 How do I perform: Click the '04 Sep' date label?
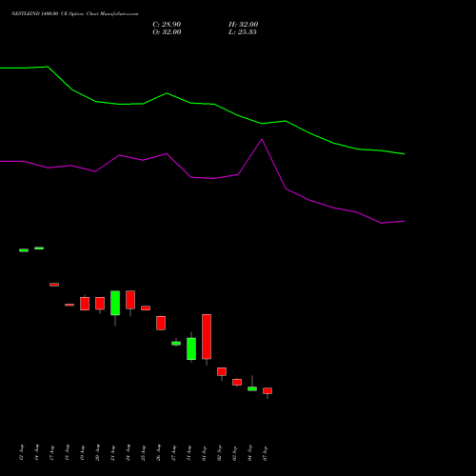coord(250,452)
